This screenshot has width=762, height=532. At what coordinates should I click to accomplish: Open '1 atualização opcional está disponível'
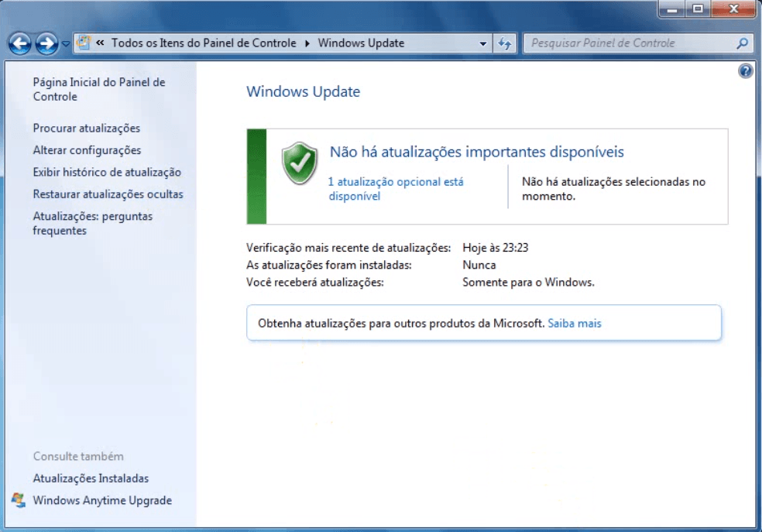(396, 189)
